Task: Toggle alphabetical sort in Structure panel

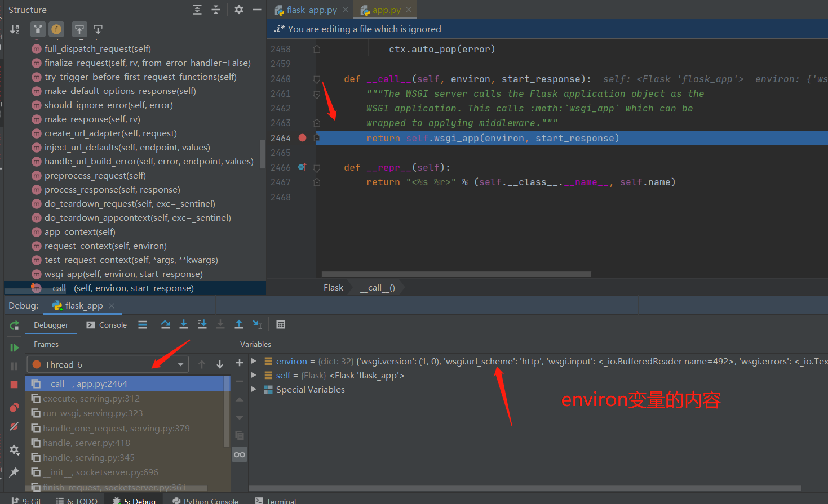Action: tap(15, 29)
